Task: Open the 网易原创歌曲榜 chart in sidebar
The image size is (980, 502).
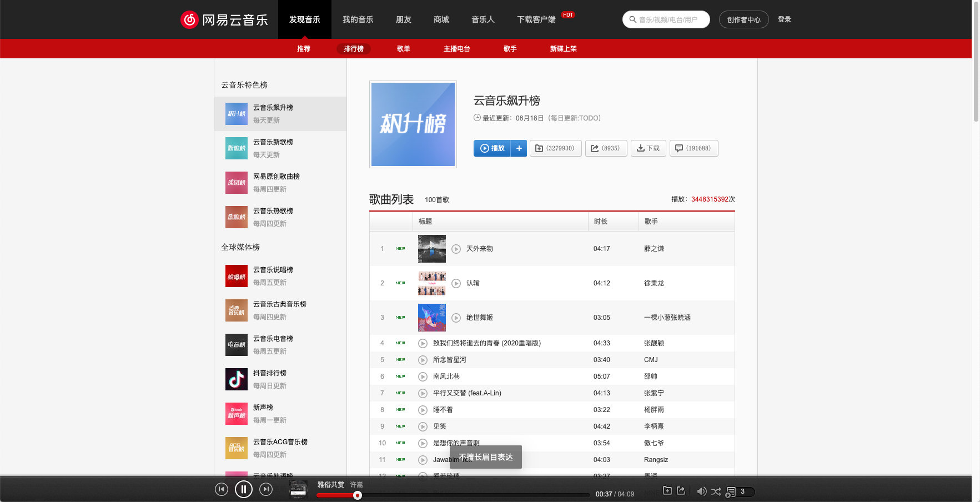Action: click(x=280, y=183)
